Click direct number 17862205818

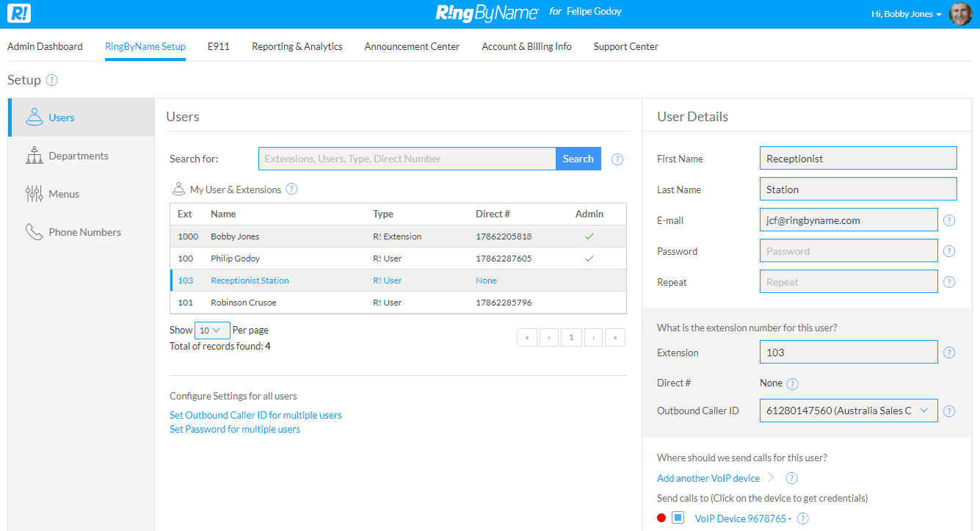(x=504, y=236)
